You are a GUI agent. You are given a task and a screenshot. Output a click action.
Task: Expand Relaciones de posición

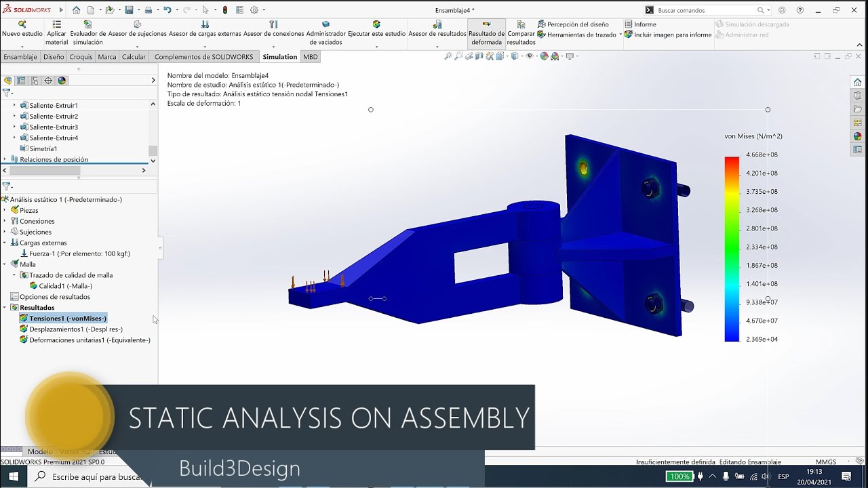(5, 159)
